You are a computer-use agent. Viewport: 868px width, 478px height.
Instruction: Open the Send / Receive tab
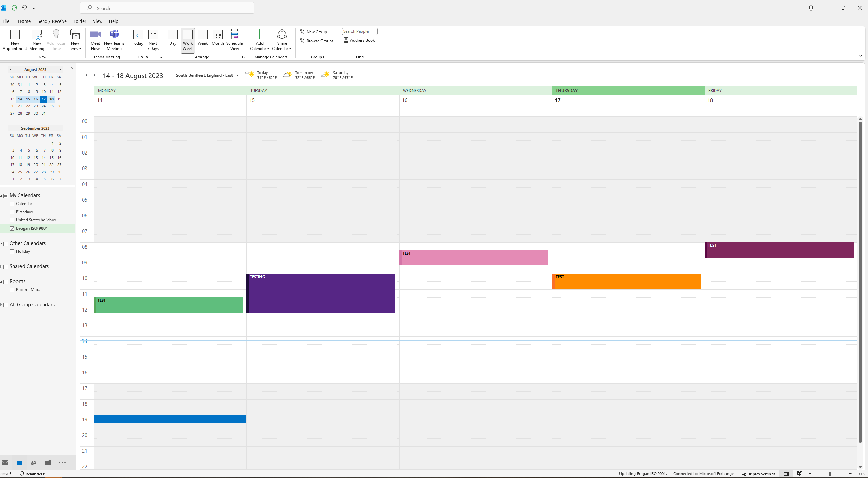point(52,21)
